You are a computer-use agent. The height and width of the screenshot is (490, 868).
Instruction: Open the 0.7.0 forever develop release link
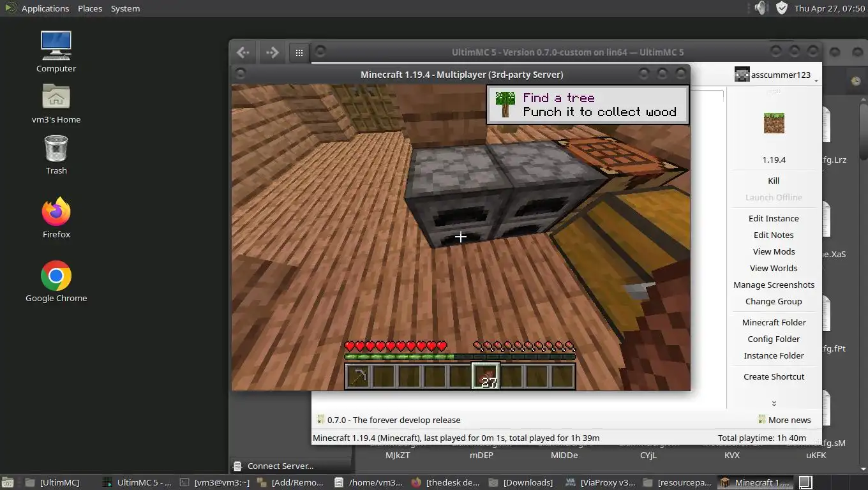394,420
